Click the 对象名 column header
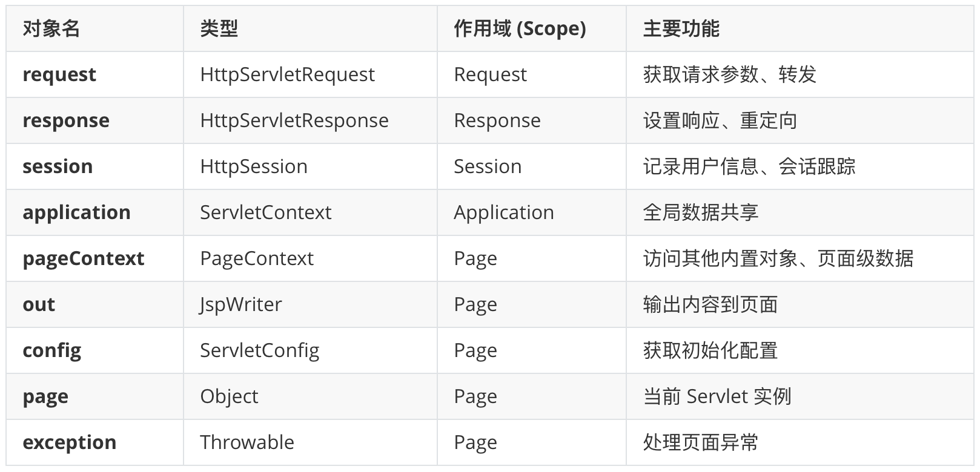The image size is (980, 472). (51, 28)
